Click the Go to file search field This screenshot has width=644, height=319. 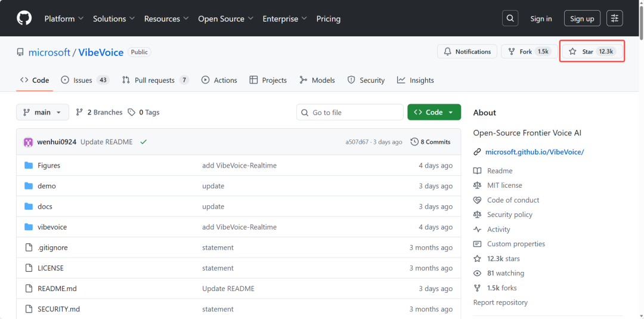click(350, 112)
